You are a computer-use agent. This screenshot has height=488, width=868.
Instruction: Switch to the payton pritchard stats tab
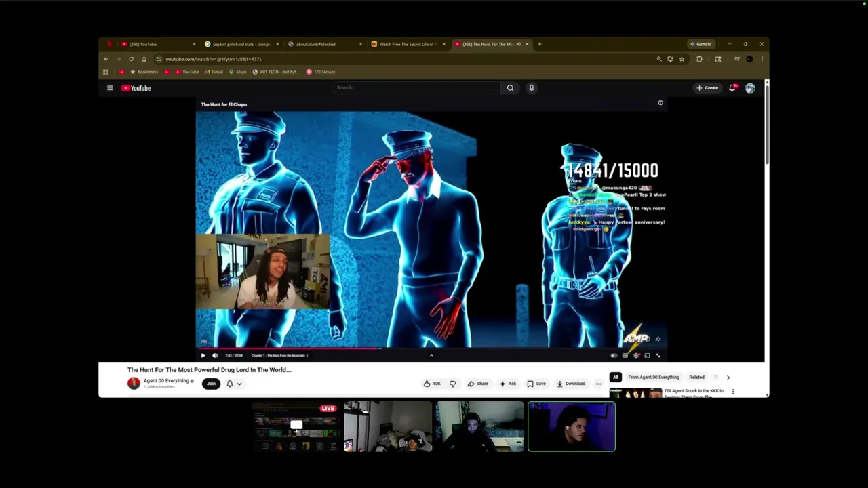pyautogui.click(x=242, y=44)
